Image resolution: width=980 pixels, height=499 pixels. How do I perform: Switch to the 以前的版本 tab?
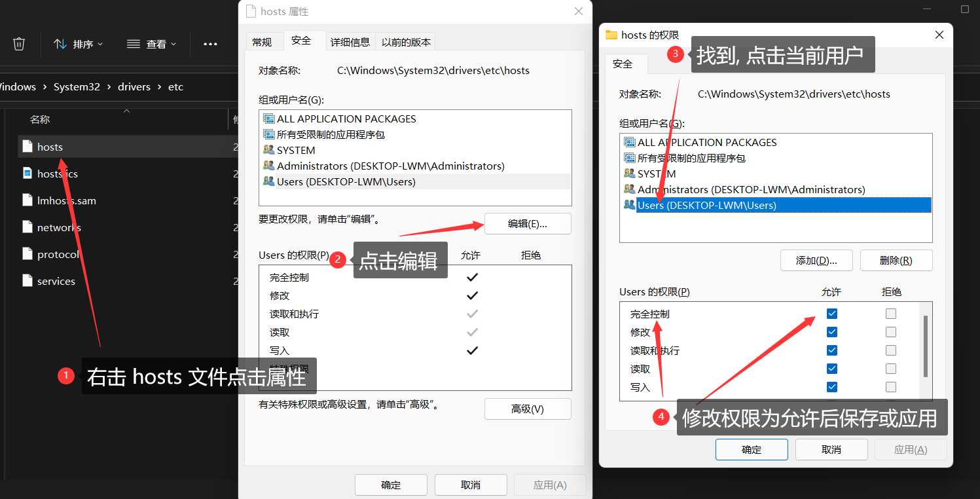click(406, 42)
